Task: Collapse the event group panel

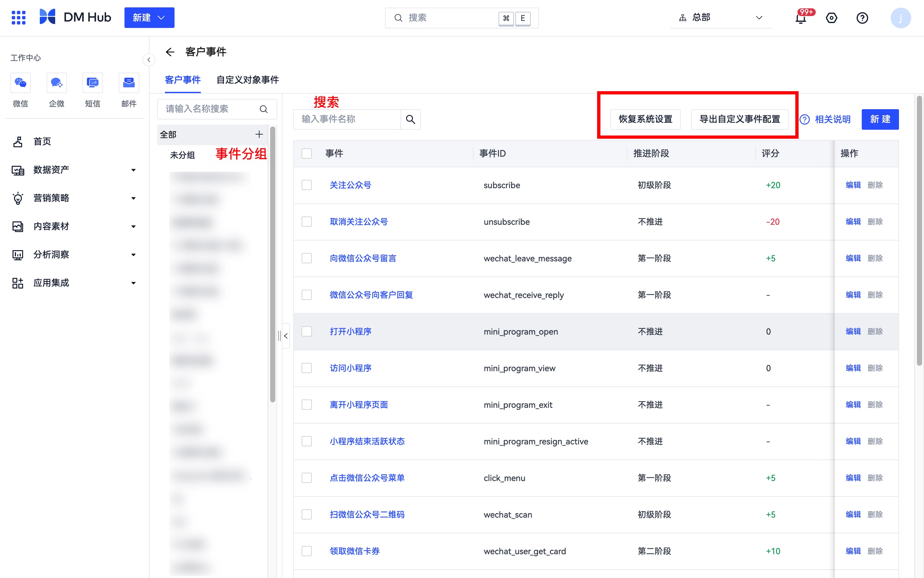Action: [x=286, y=336]
